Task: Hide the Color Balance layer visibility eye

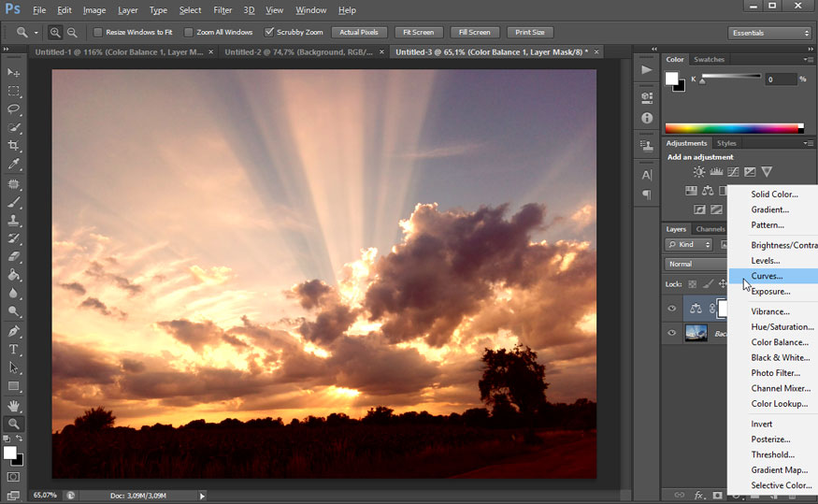Action: (x=671, y=309)
